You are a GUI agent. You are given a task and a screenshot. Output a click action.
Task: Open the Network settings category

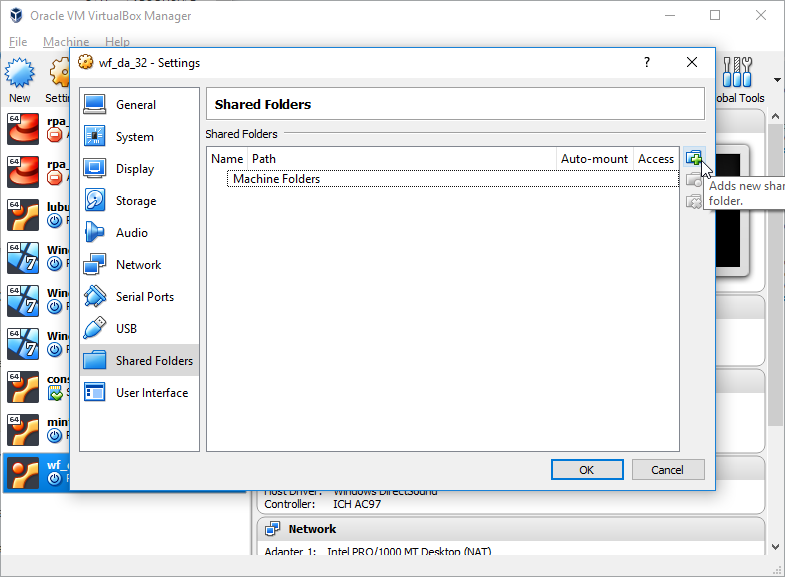(x=139, y=265)
